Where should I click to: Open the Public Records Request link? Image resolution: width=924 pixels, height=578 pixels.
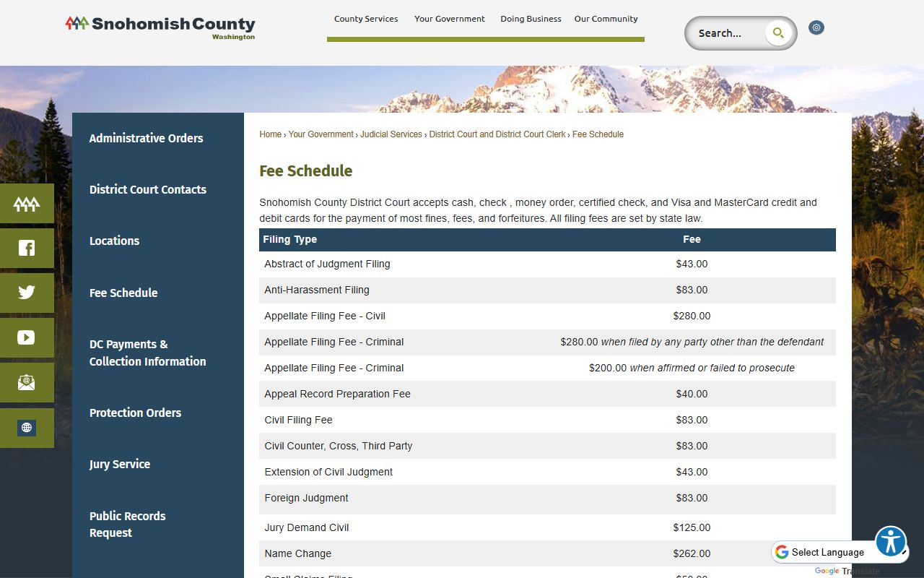[x=128, y=524]
